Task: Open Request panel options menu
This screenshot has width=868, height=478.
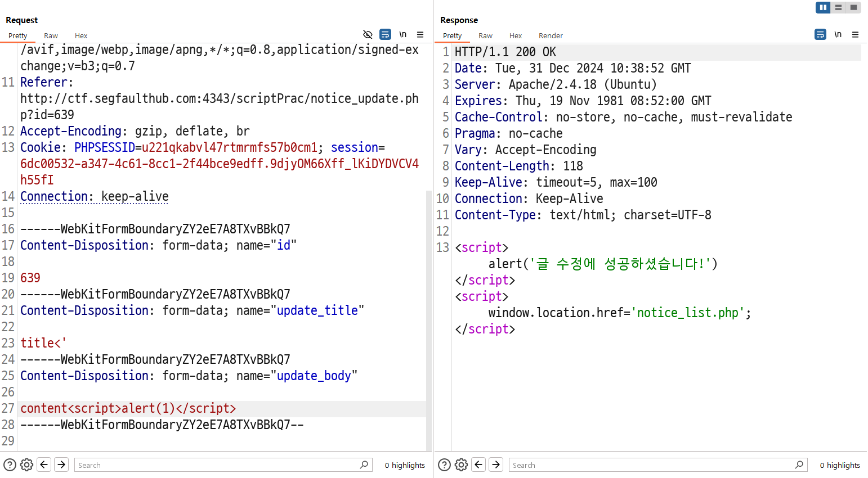Action: pos(420,35)
